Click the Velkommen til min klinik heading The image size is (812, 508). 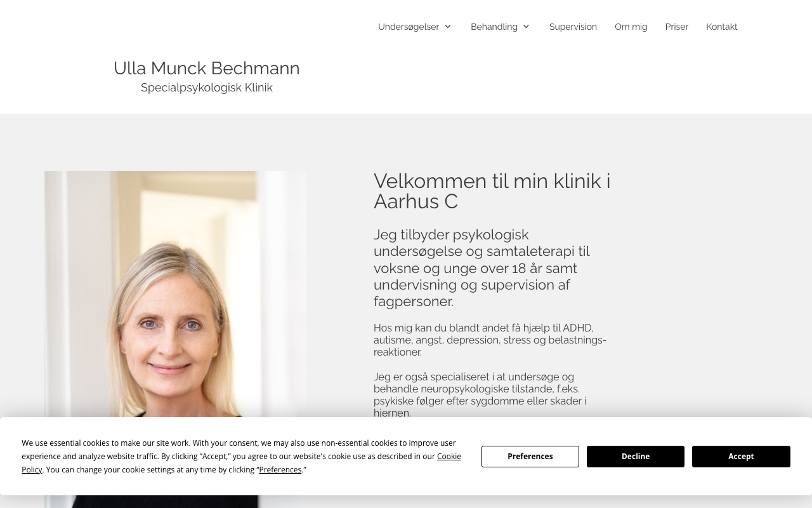[492, 191]
